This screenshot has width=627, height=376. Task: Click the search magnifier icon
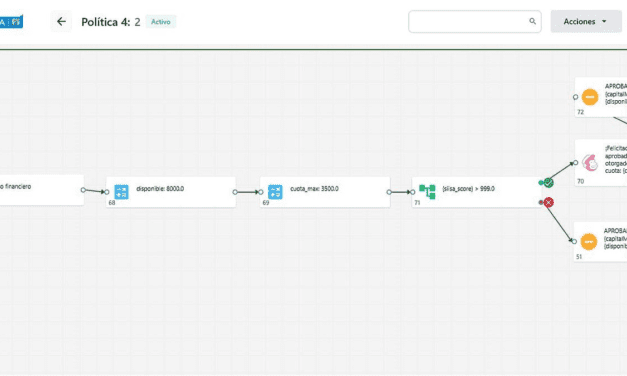pos(532,21)
